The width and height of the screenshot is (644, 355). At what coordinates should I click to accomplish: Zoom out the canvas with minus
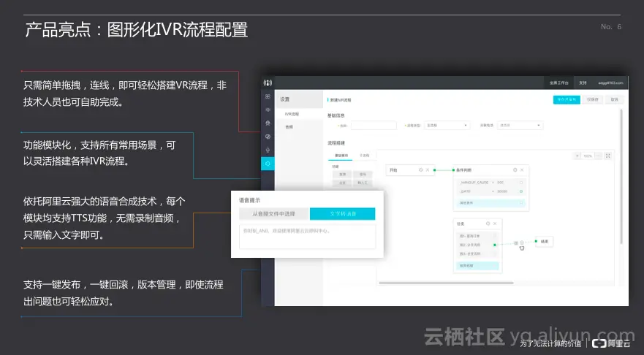tap(599, 156)
